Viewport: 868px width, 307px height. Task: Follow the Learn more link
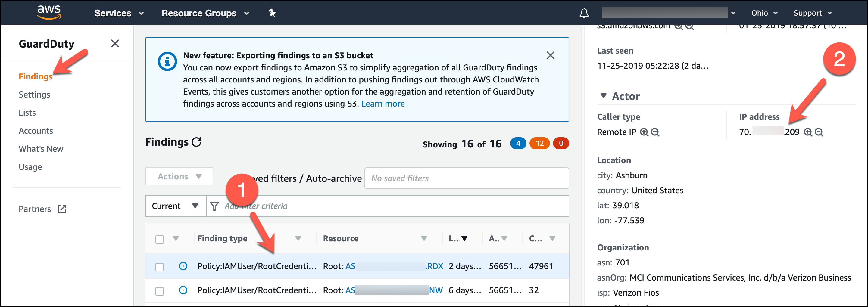tap(383, 104)
